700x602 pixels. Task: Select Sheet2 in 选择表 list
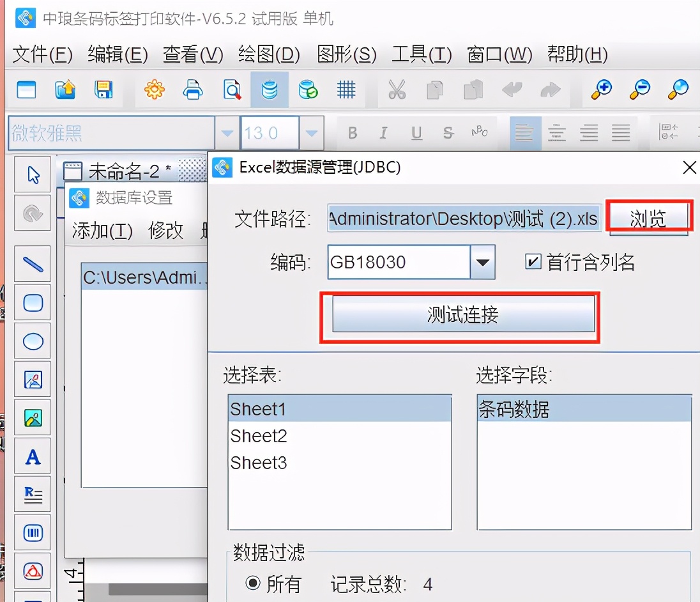pos(340,435)
